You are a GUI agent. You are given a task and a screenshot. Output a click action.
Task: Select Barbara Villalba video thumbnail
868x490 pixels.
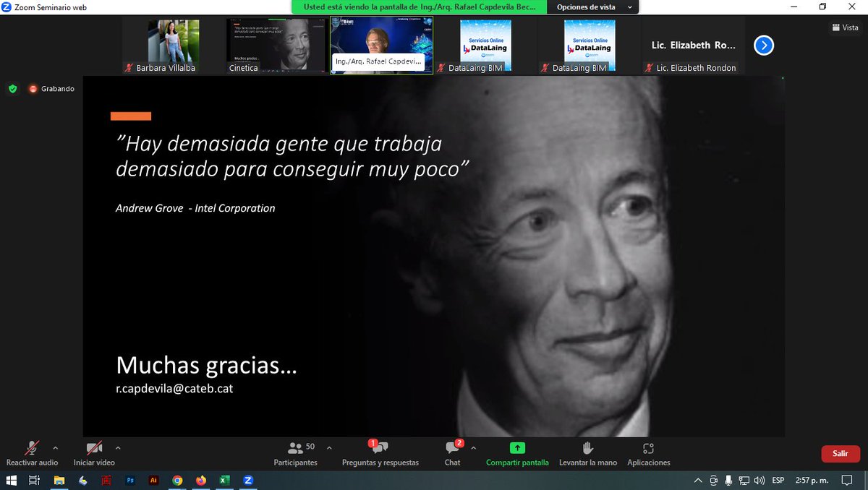click(174, 46)
